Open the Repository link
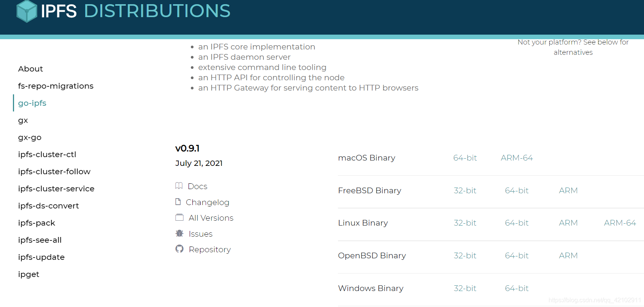The height and width of the screenshot is (307, 644). 209,250
